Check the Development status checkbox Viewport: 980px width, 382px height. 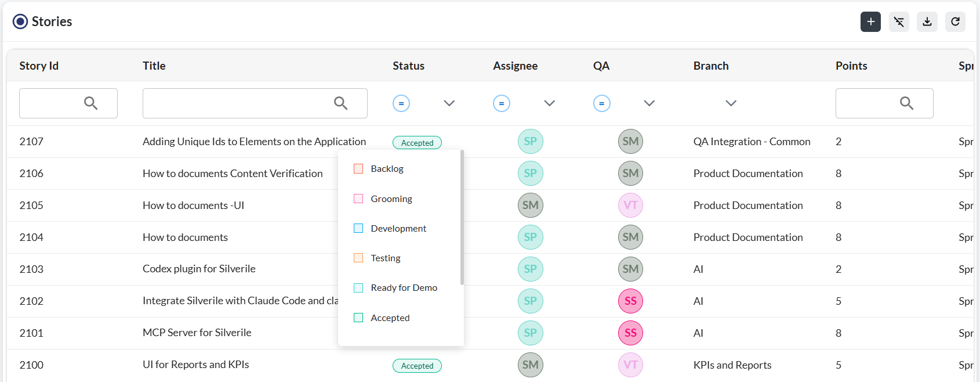tap(358, 229)
